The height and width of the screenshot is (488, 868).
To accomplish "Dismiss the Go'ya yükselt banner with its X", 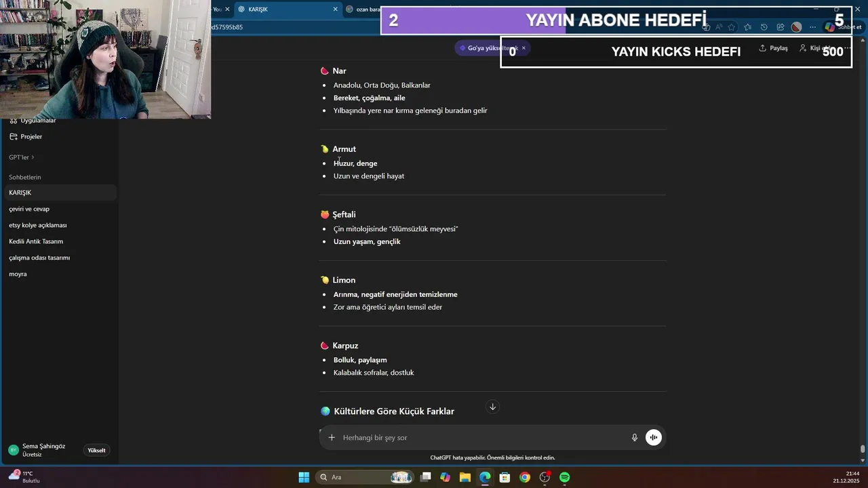I will click(524, 48).
